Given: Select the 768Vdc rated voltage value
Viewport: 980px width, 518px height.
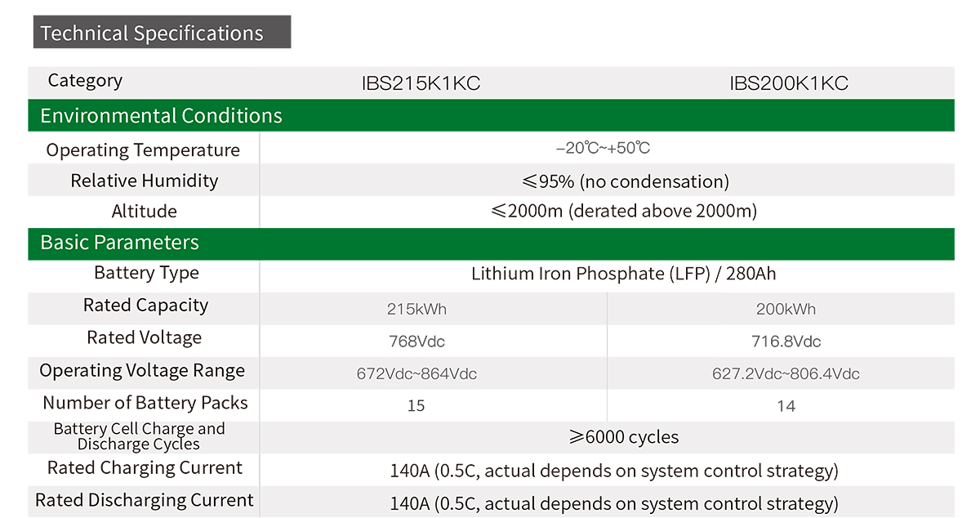Looking at the screenshot, I should [416, 342].
